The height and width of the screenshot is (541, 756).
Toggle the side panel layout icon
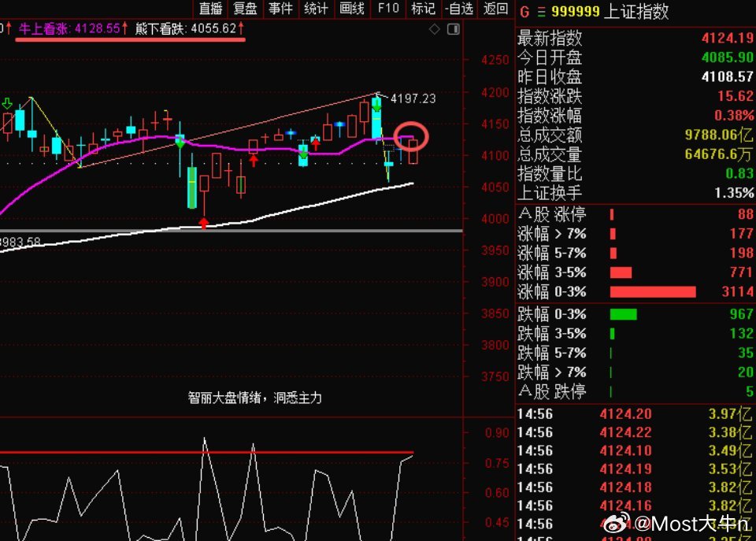[x=454, y=29]
